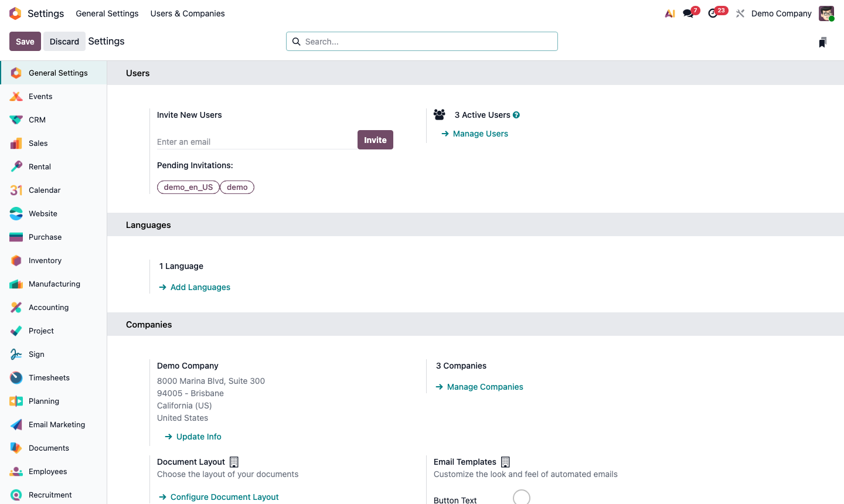The image size is (844, 504).
Task: Open the General Settings menu item
Action: 107,13
